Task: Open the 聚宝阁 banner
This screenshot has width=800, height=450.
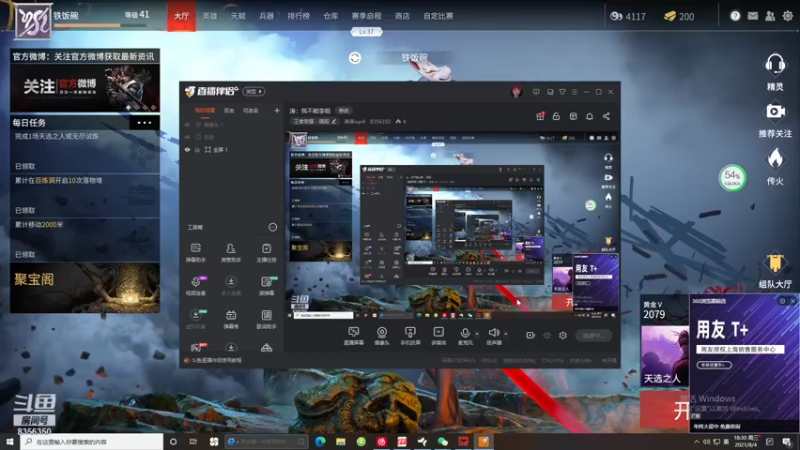Action: click(85, 288)
